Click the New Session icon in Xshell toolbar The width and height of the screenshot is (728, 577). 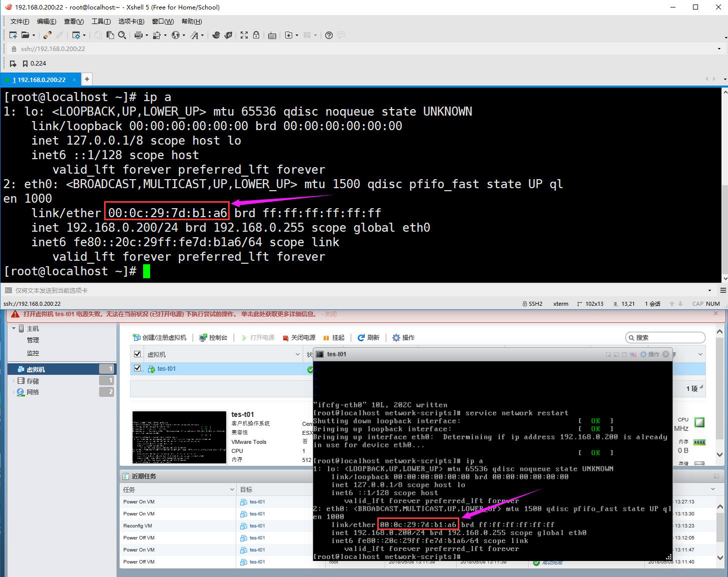click(x=14, y=35)
